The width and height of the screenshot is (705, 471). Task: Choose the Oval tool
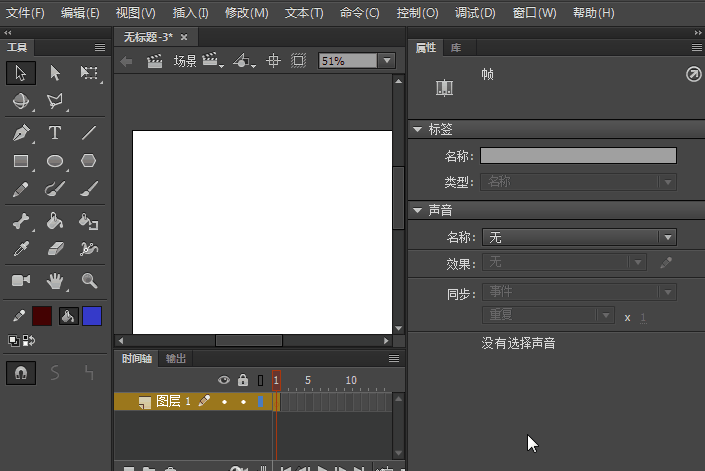click(x=55, y=160)
